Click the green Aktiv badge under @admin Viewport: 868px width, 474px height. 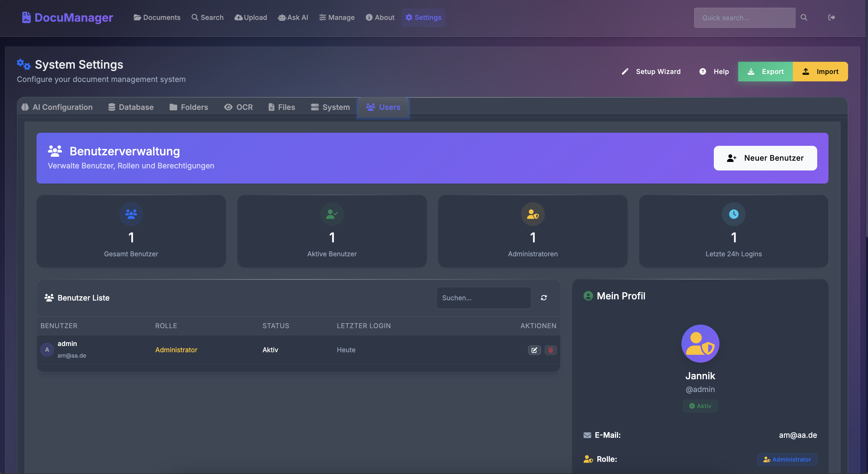(700, 406)
